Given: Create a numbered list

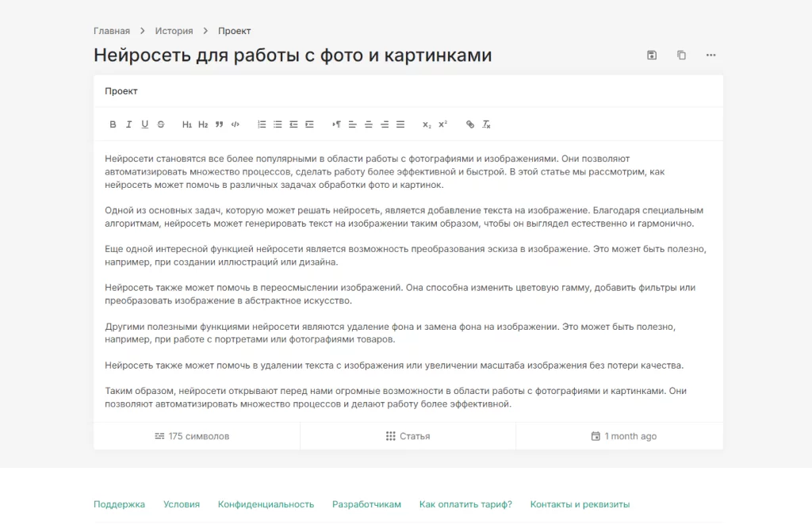Looking at the screenshot, I should click(261, 124).
